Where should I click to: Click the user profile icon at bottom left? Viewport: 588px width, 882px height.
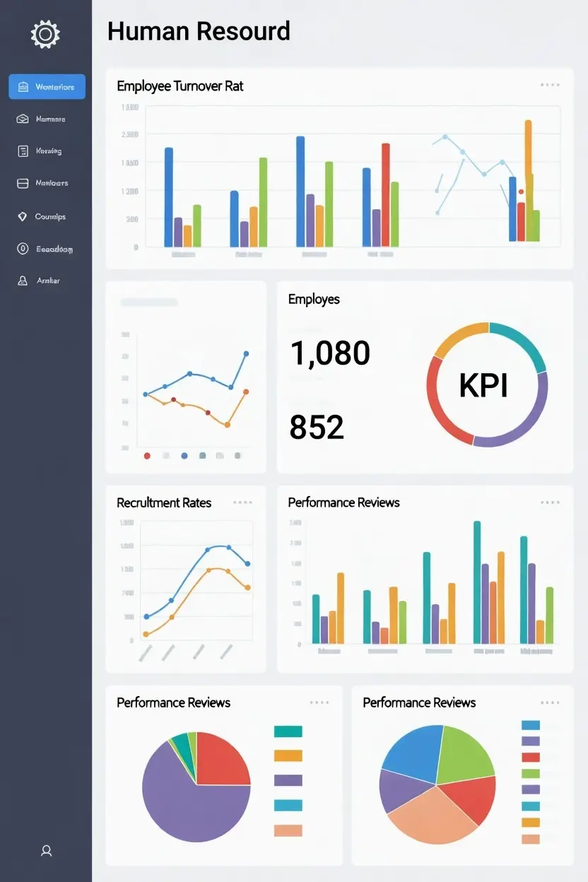point(46,850)
